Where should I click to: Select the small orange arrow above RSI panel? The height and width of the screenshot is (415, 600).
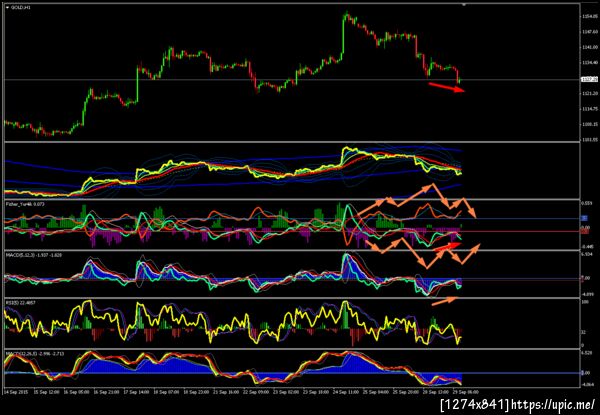445,301
